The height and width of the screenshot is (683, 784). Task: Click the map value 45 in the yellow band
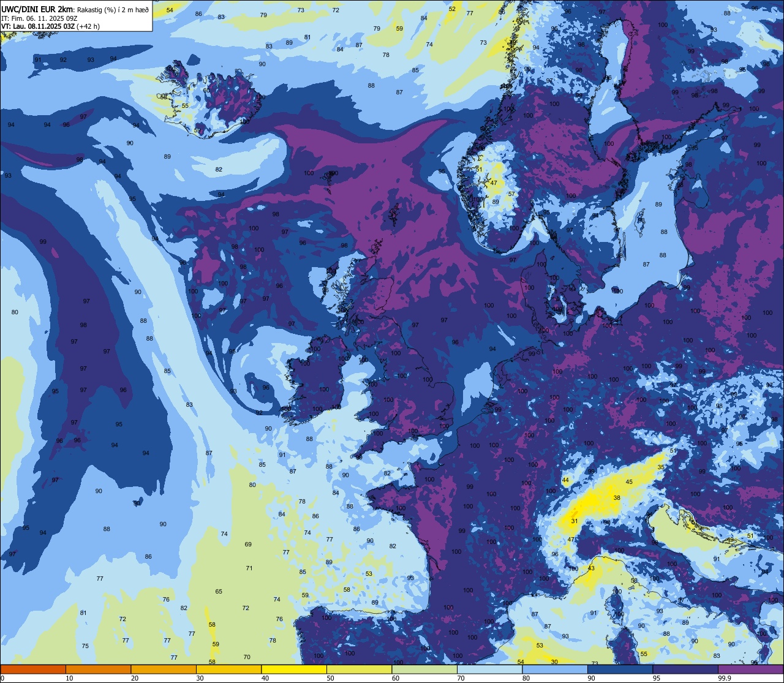click(x=630, y=481)
